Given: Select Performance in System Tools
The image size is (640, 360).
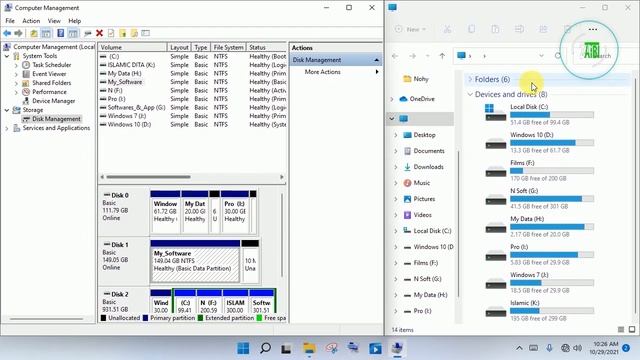Looking at the screenshot, I should [x=49, y=92].
